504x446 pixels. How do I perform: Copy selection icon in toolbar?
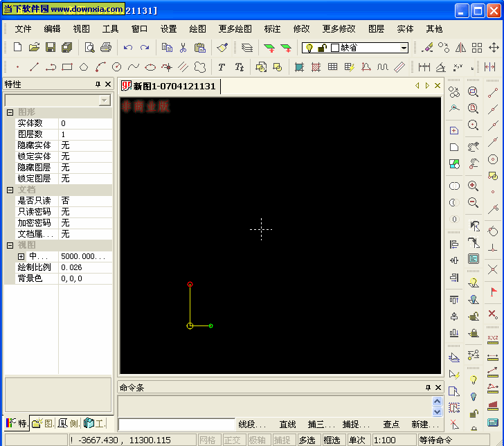tap(167, 48)
